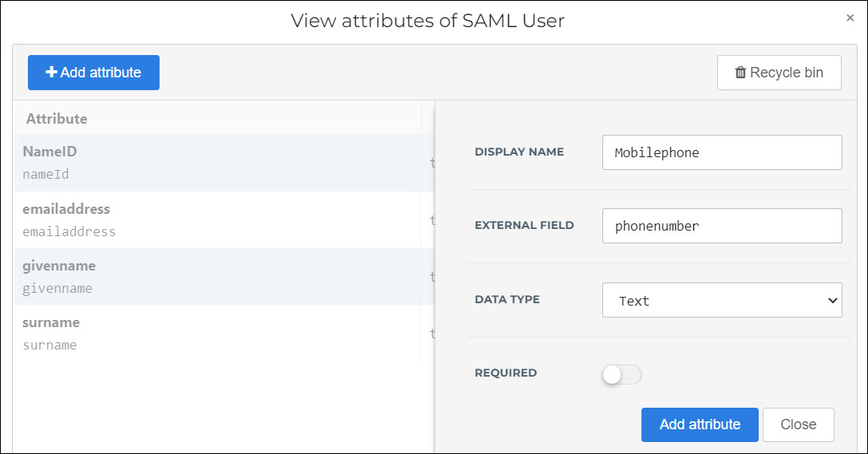Click the Attribute column header

coord(57,118)
